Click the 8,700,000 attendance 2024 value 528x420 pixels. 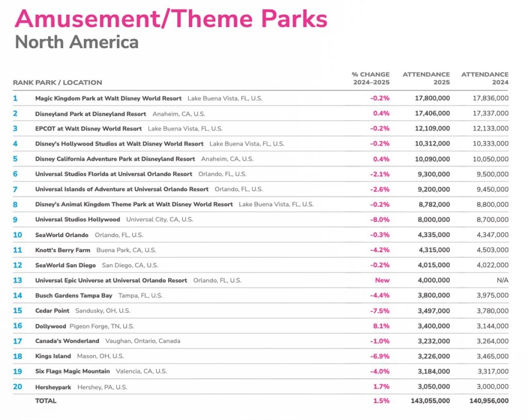pos(492,220)
